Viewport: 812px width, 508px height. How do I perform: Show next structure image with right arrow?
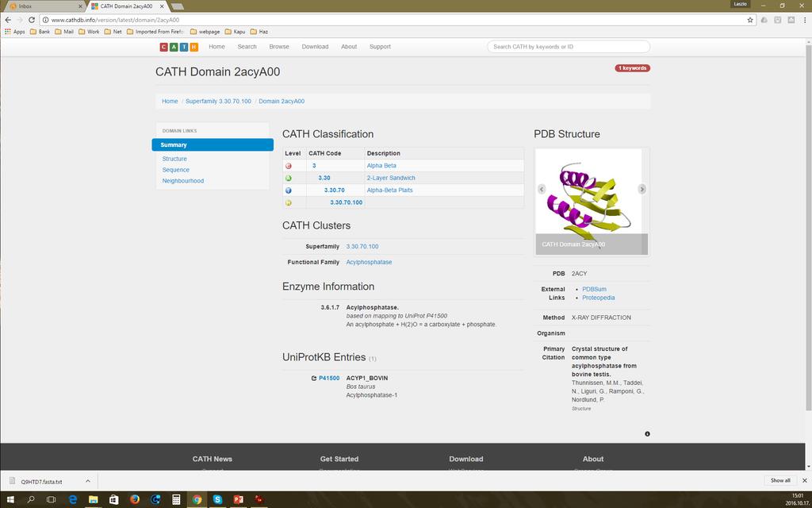coord(642,189)
